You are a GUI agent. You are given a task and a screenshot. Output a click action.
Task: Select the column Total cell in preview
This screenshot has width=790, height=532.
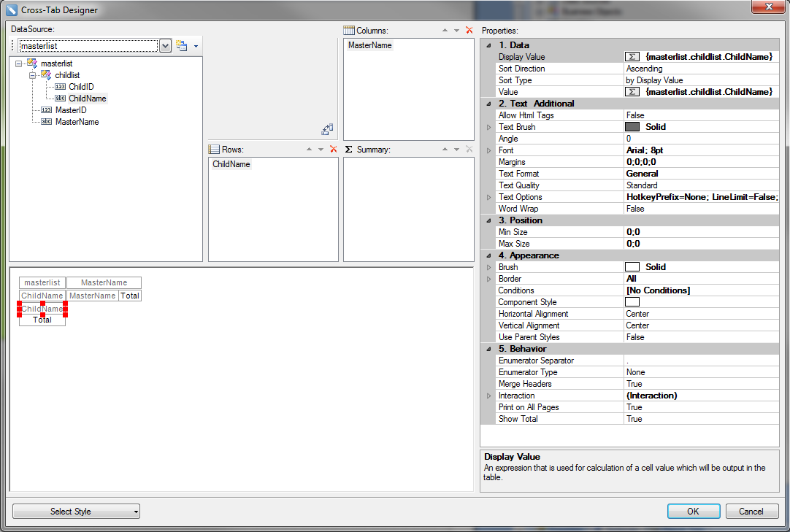[130, 296]
